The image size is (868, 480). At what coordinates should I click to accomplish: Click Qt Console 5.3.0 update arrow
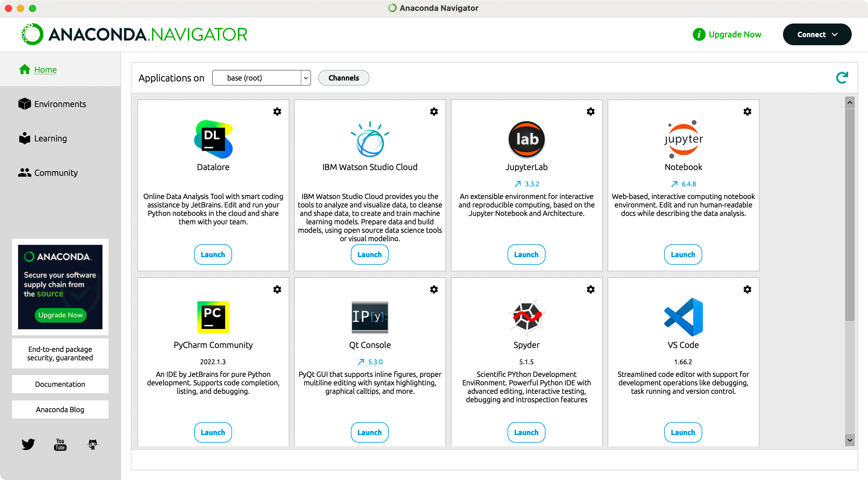click(x=360, y=362)
